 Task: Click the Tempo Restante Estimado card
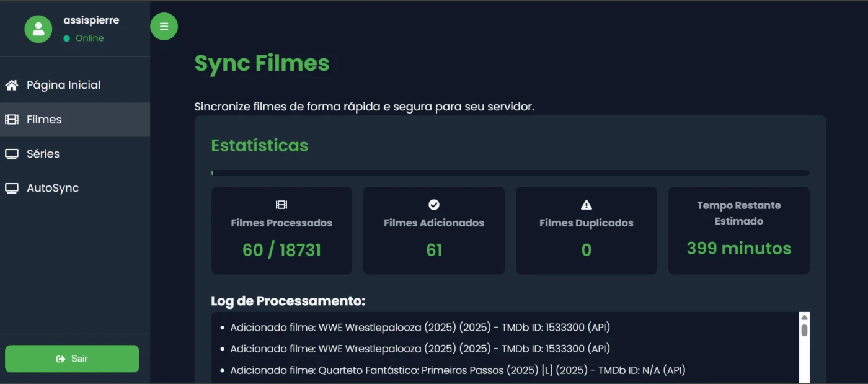(738, 231)
